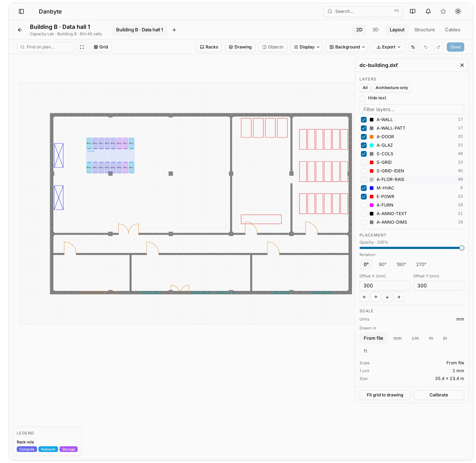Click the A-DOOR orange color swatch

pyautogui.click(x=371, y=137)
